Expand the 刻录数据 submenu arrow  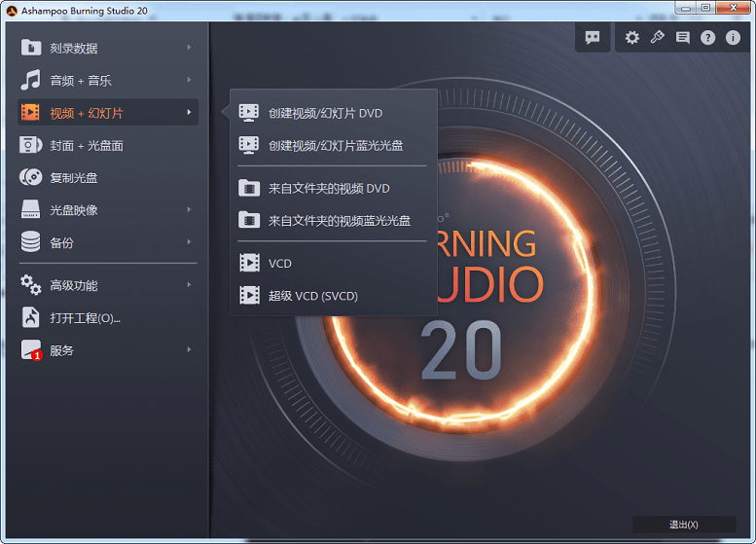pyautogui.click(x=189, y=48)
